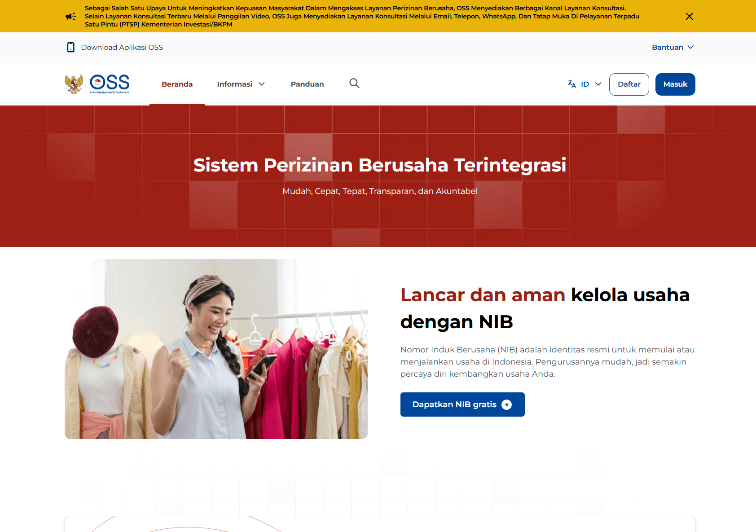Click the mobile phone icon

pyautogui.click(x=70, y=47)
